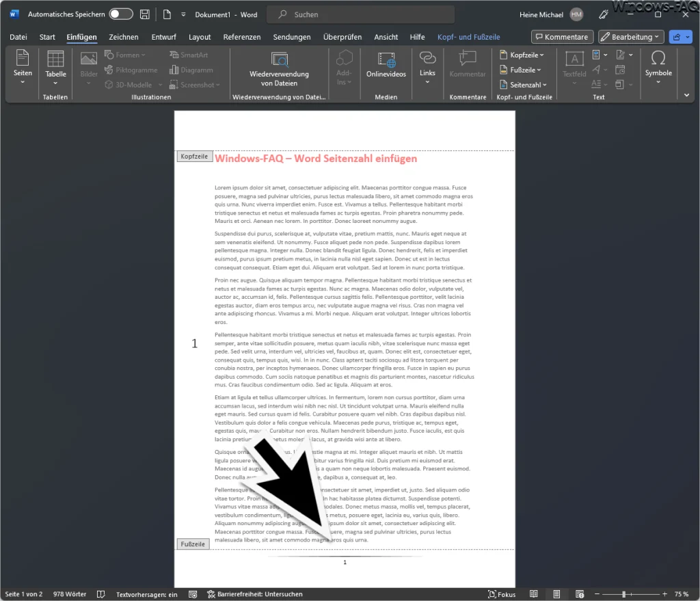
Task: Open the Symbole menu
Action: tap(658, 68)
